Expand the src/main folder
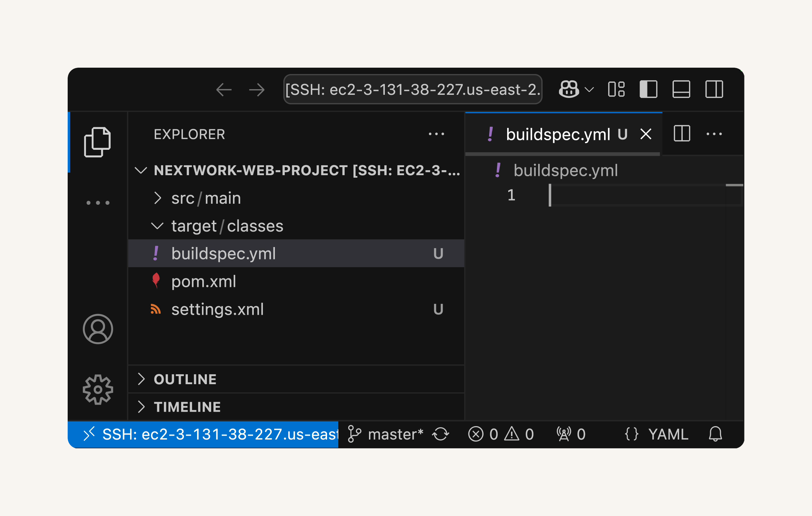 click(296, 198)
